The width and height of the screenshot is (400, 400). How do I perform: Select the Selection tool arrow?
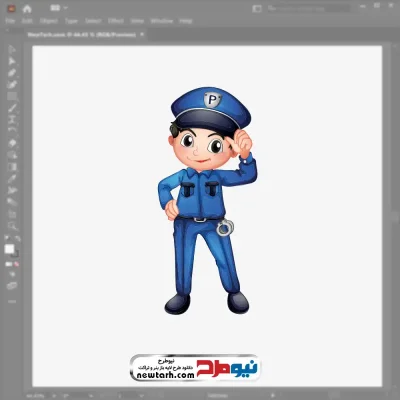tap(12, 49)
